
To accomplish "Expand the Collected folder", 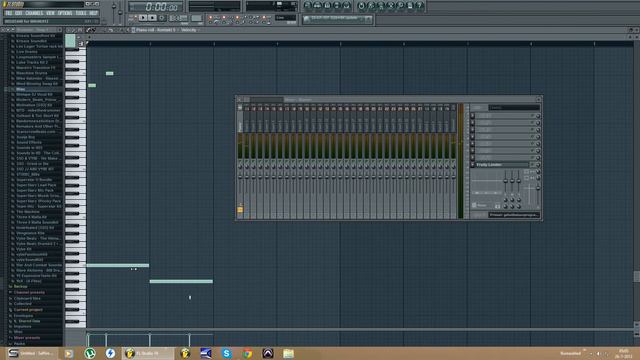I will pos(22,304).
